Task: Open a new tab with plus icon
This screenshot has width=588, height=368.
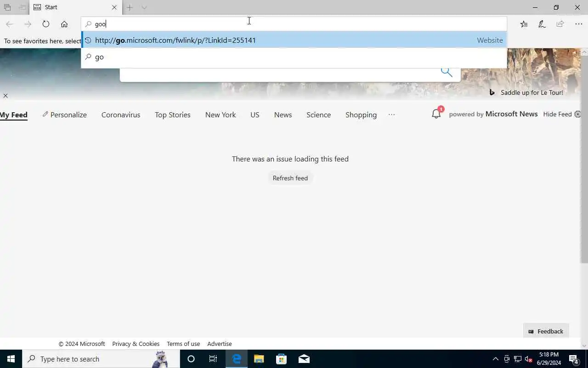Action: coord(130,7)
